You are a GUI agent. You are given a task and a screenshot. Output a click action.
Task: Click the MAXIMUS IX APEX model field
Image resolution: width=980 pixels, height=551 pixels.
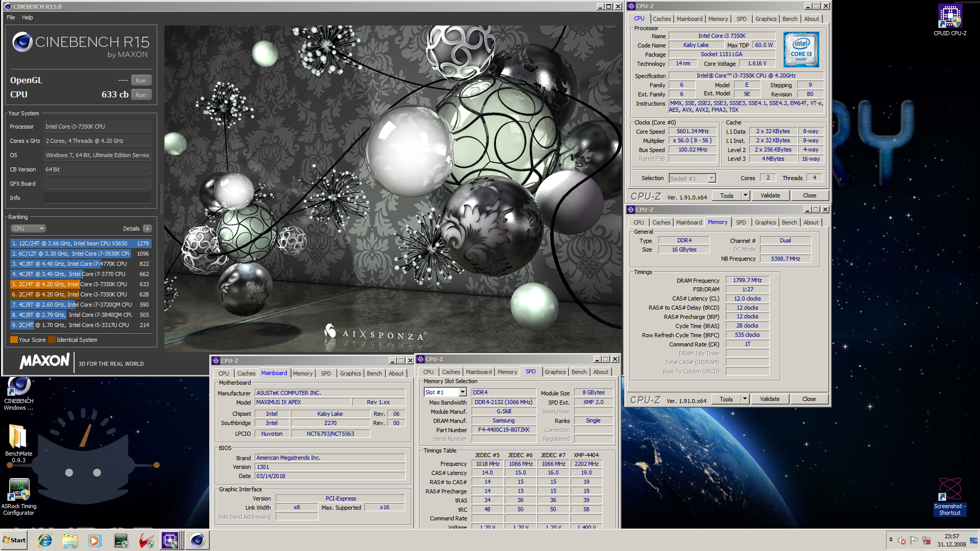tap(303, 402)
